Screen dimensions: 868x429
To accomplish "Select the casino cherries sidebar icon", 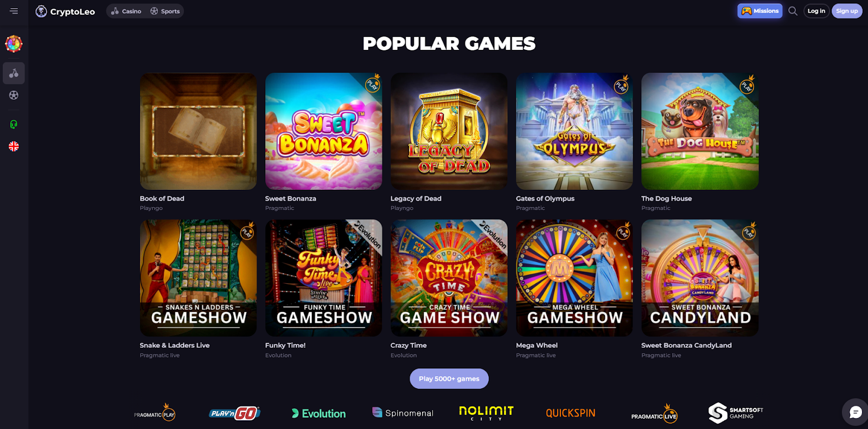I will tap(14, 73).
